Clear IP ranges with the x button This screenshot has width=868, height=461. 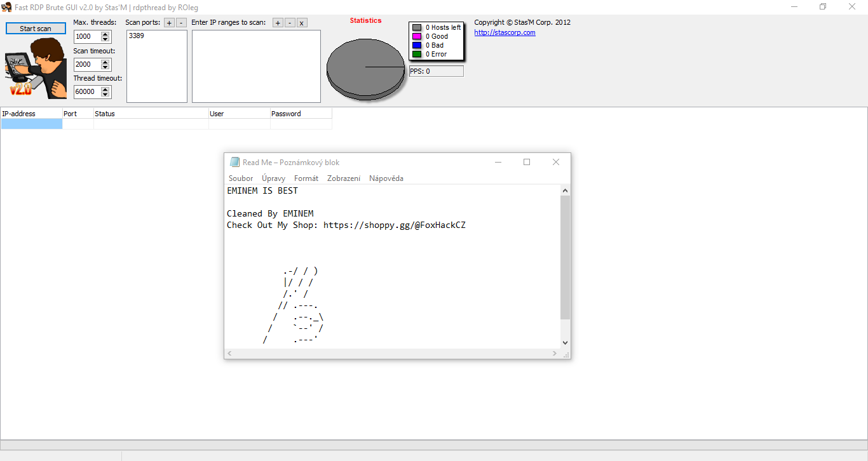pos(302,23)
